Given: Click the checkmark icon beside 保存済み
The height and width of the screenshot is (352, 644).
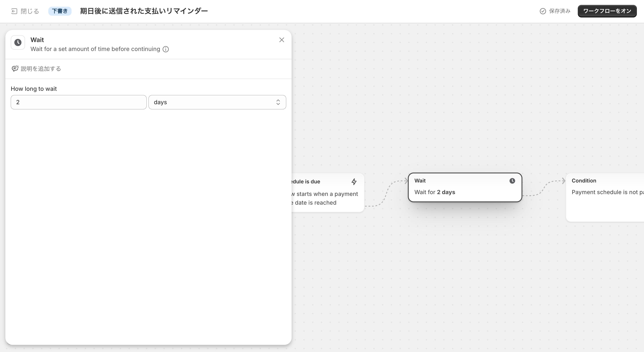Looking at the screenshot, I should tap(542, 11).
